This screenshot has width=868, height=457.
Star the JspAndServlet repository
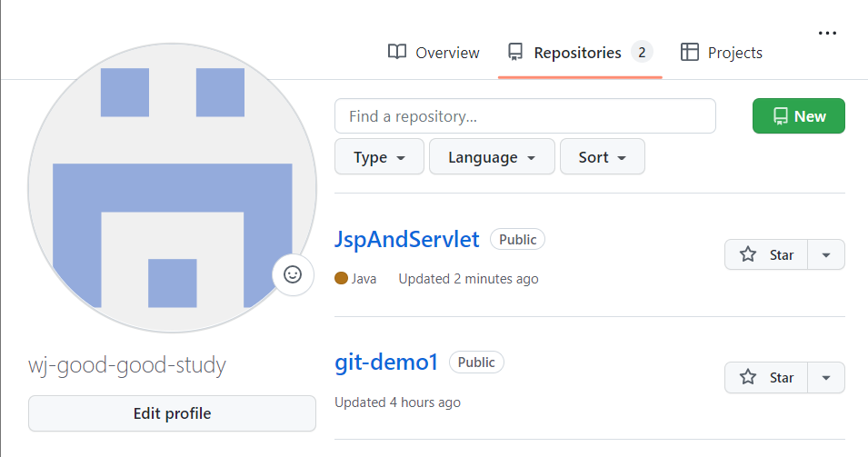(x=768, y=254)
